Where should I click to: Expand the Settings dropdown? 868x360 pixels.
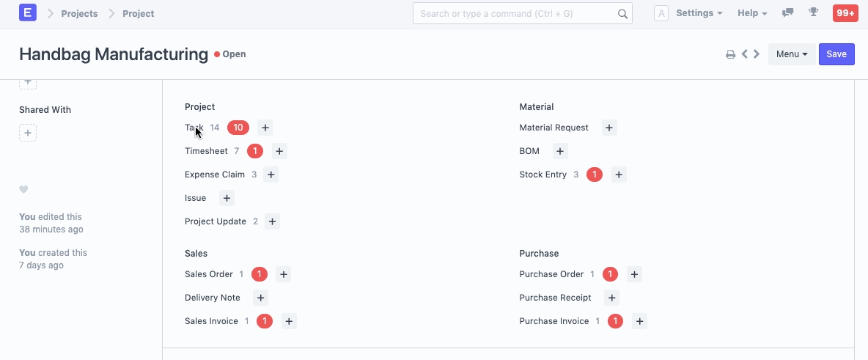699,13
